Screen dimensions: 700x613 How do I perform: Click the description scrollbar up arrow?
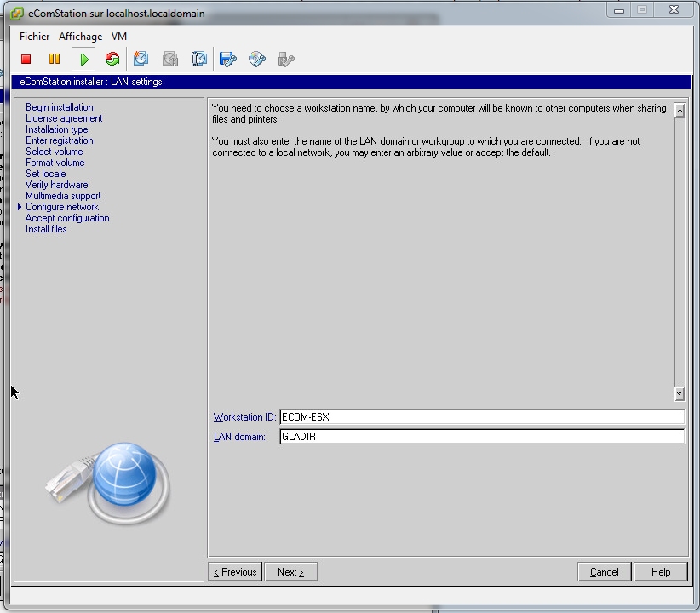(x=679, y=110)
